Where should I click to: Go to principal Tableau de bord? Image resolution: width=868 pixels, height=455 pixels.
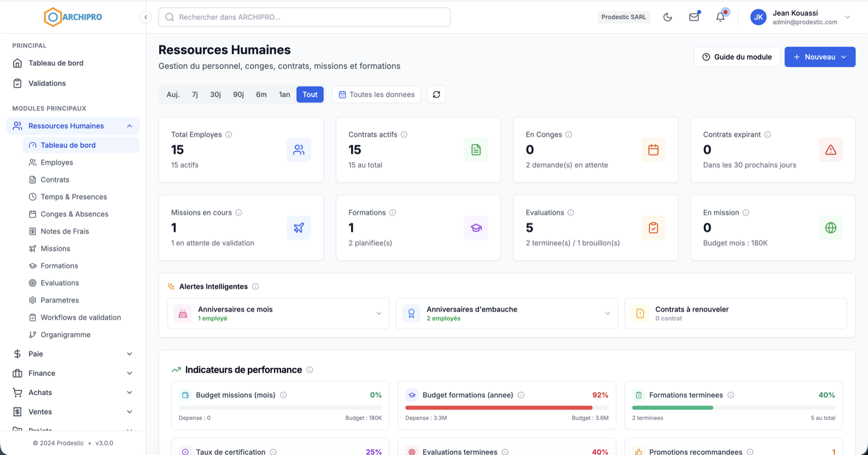pyautogui.click(x=73, y=63)
